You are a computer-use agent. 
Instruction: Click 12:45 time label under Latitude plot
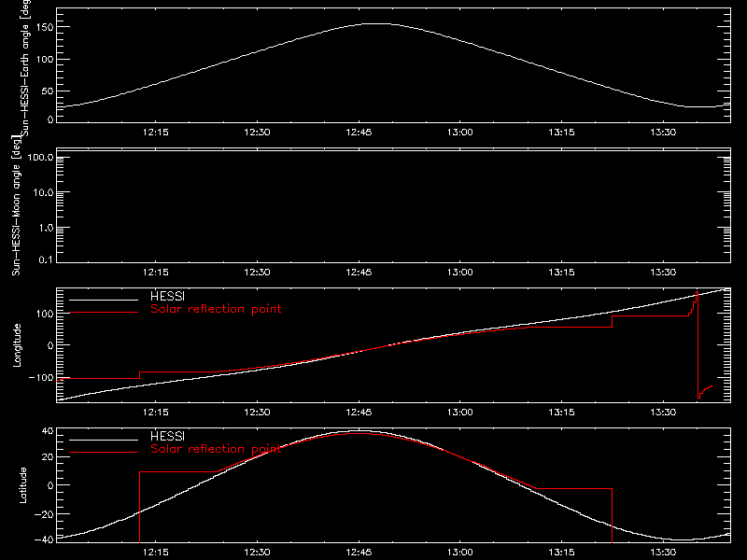click(359, 553)
